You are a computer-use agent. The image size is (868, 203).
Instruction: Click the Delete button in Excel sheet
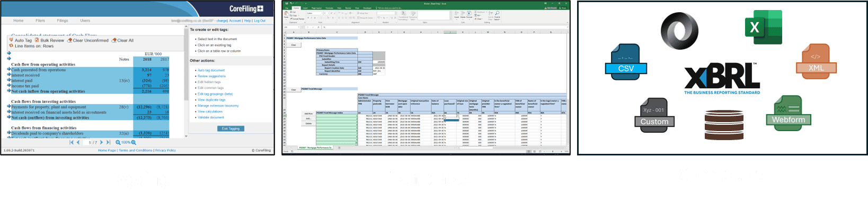308,123
